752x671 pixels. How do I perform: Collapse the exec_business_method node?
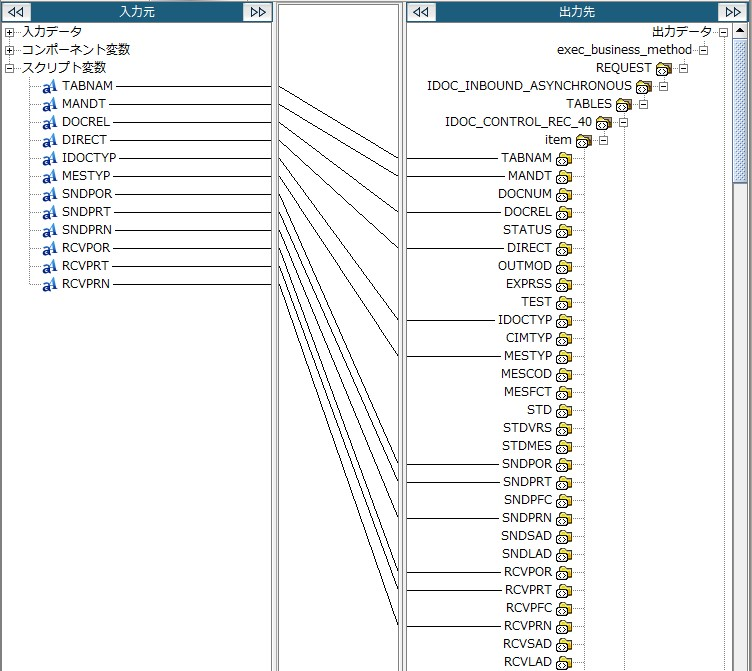pos(703,50)
